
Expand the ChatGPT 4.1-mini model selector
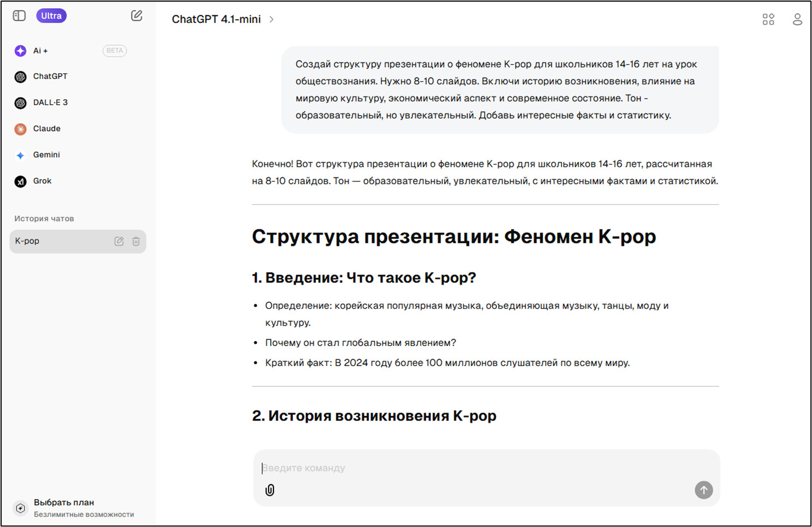(x=223, y=20)
